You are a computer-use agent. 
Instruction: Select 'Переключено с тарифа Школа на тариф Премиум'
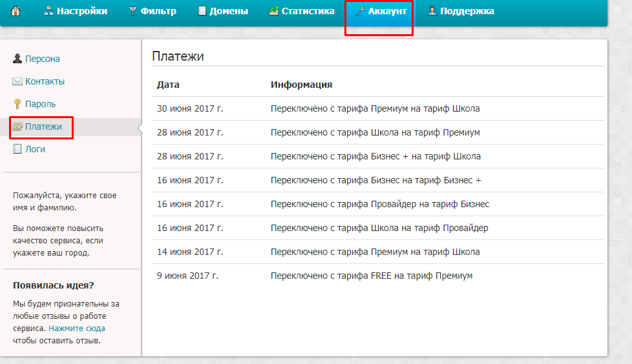pos(375,132)
